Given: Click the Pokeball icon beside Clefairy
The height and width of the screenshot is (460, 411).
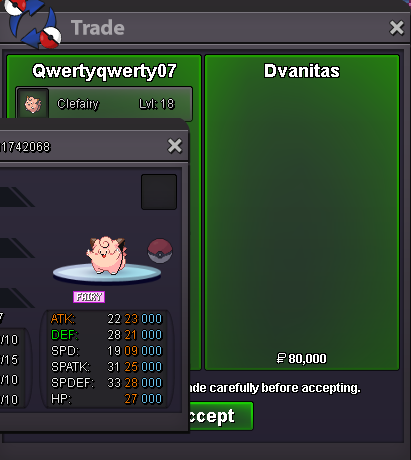Looking at the screenshot, I should (160, 251).
